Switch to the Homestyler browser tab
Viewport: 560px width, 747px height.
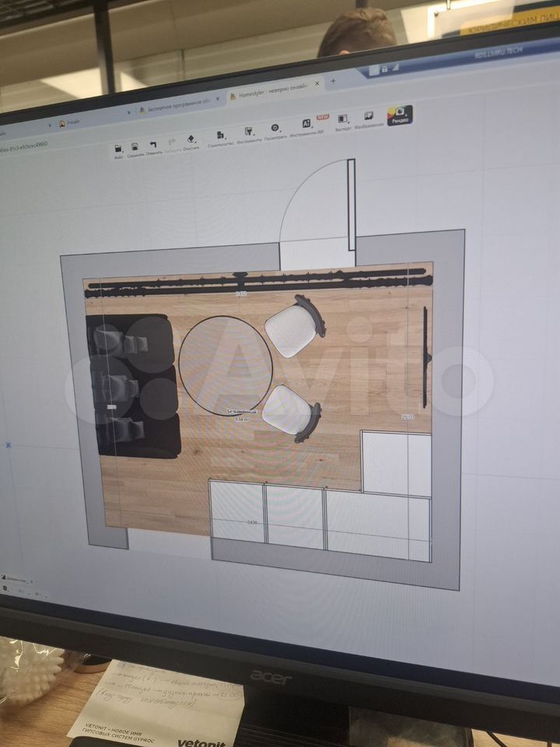270,94
